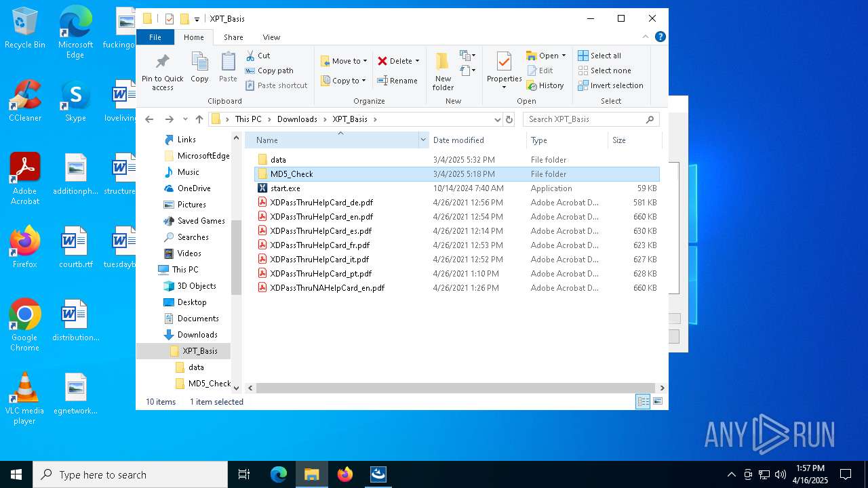Open the History command
The image size is (868, 488).
[x=545, y=85]
